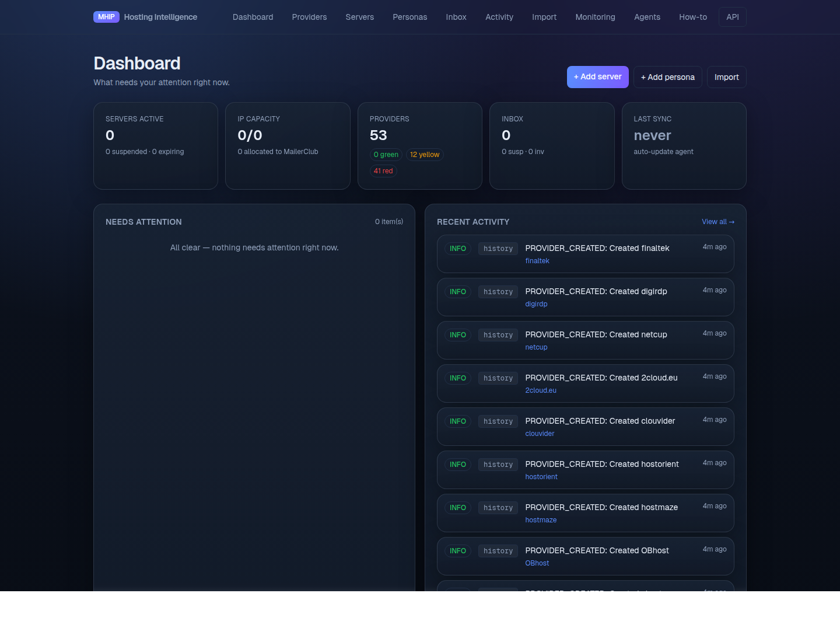This screenshot has width=840, height=642.
Task: Open the Providers nav tab
Action: tap(309, 17)
